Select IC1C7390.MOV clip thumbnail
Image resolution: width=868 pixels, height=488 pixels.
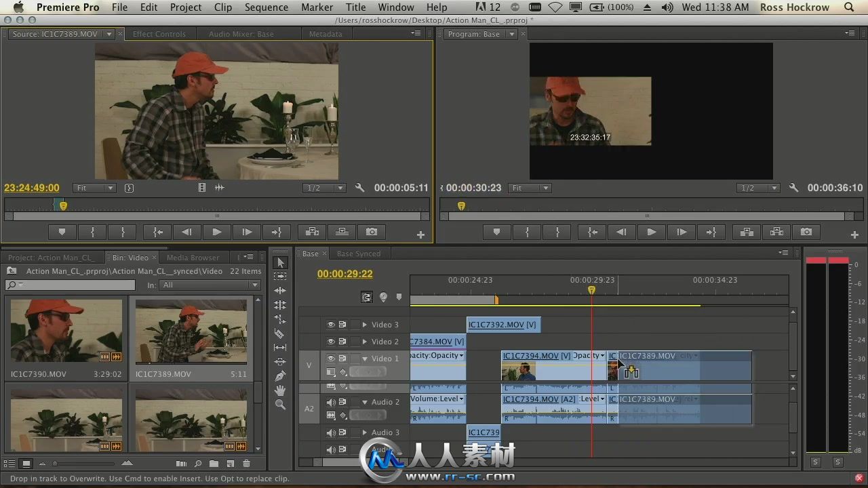66,331
